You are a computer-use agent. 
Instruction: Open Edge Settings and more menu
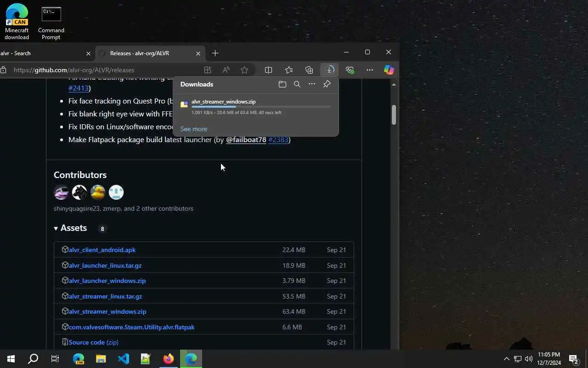(370, 70)
